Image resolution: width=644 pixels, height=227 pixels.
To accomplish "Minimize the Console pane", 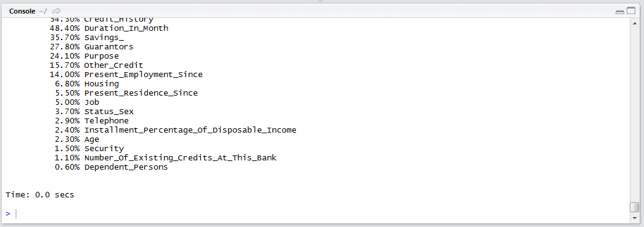I will pos(620,12).
